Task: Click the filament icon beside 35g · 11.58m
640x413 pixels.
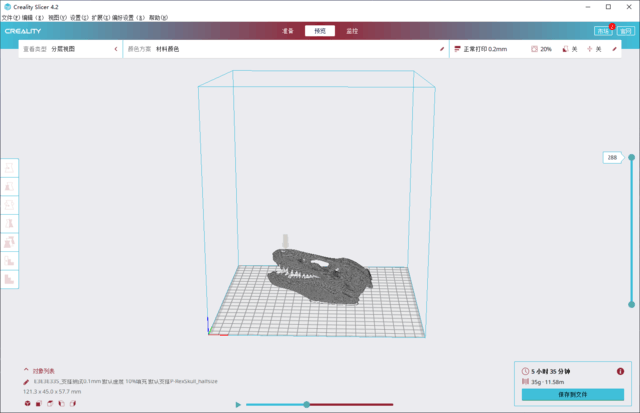Action: point(525,382)
